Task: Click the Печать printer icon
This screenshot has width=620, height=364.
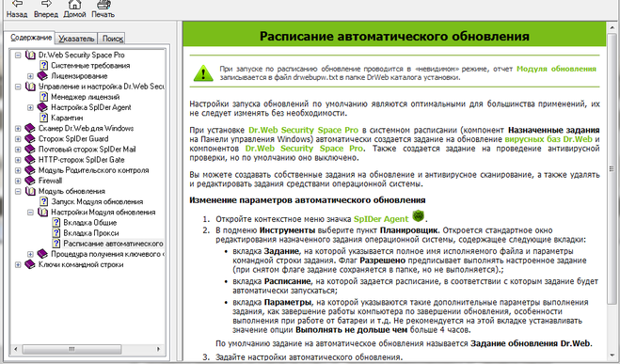Action: (x=103, y=5)
